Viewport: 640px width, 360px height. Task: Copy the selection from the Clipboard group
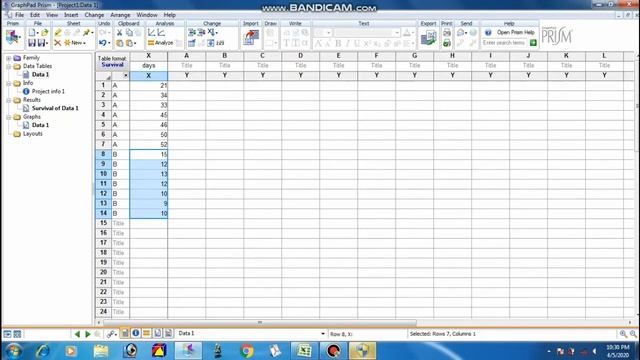129,33
